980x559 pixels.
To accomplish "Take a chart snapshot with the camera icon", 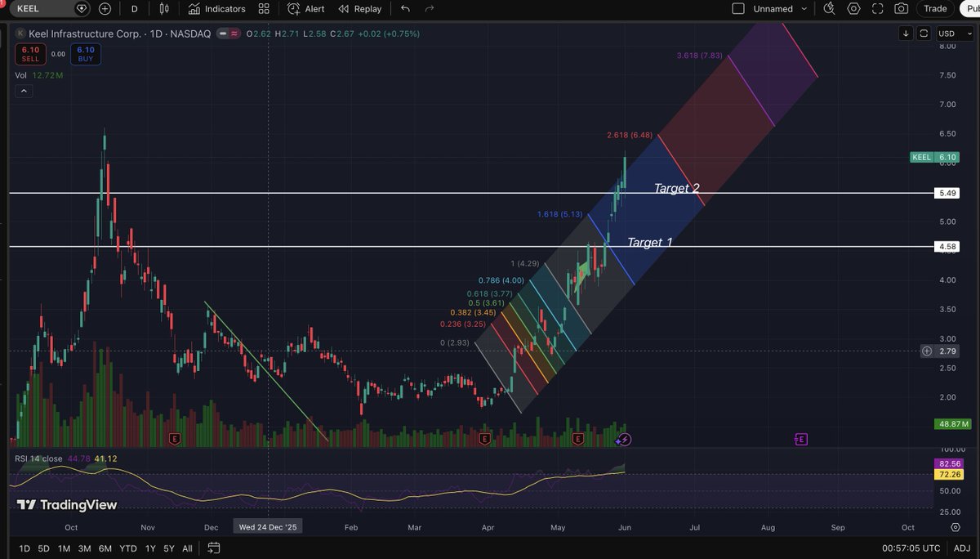I will pos(901,9).
